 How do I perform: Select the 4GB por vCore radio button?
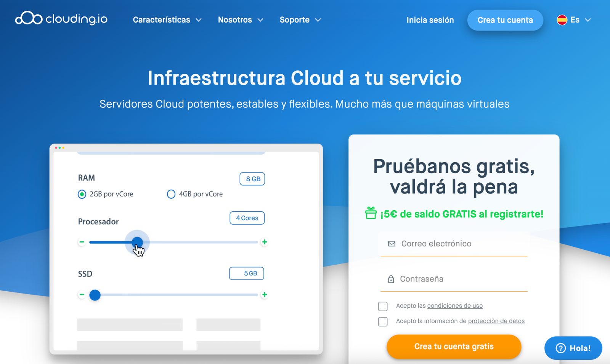(171, 194)
